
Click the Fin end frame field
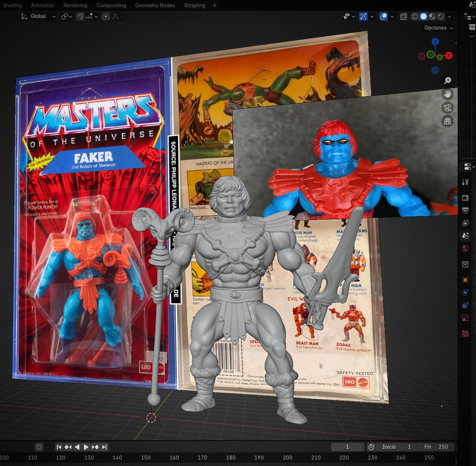[x=436, y=447]
